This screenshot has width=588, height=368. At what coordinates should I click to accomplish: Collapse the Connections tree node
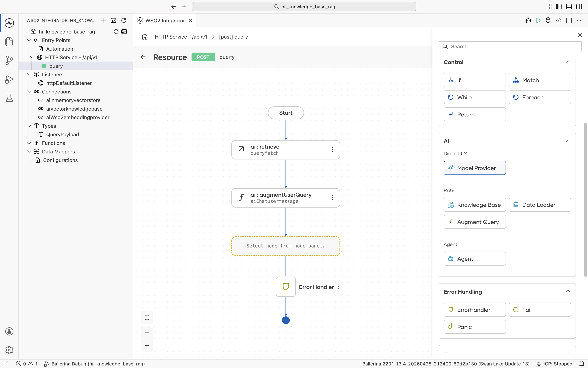29,92
